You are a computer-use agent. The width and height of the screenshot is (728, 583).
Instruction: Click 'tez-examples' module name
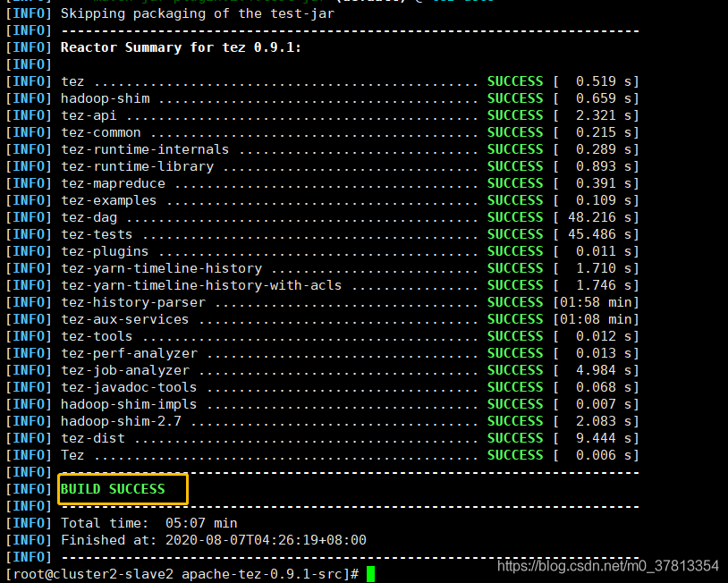tap(108, 200)
